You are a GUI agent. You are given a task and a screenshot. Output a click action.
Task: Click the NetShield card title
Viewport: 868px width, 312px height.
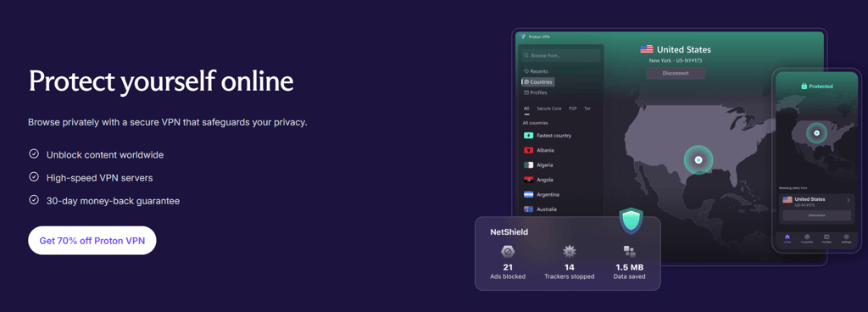pyautogui.click(x=509, y=231)
